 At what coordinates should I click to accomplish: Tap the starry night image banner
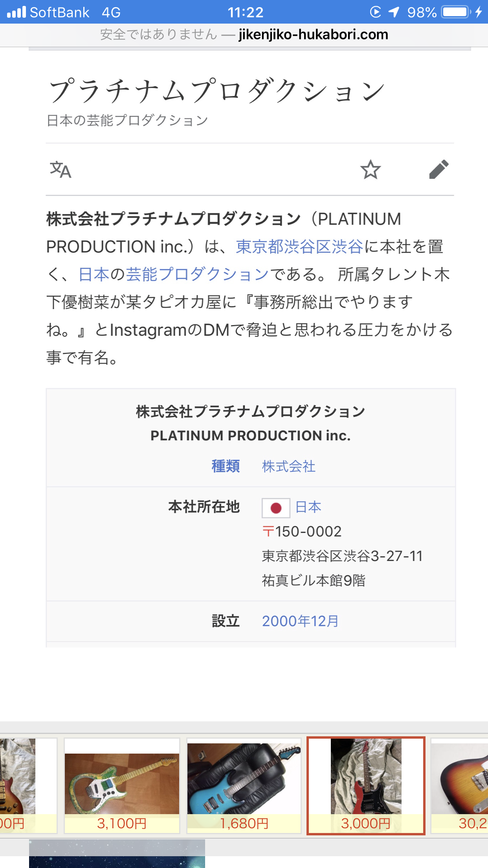tap(117, 853)
